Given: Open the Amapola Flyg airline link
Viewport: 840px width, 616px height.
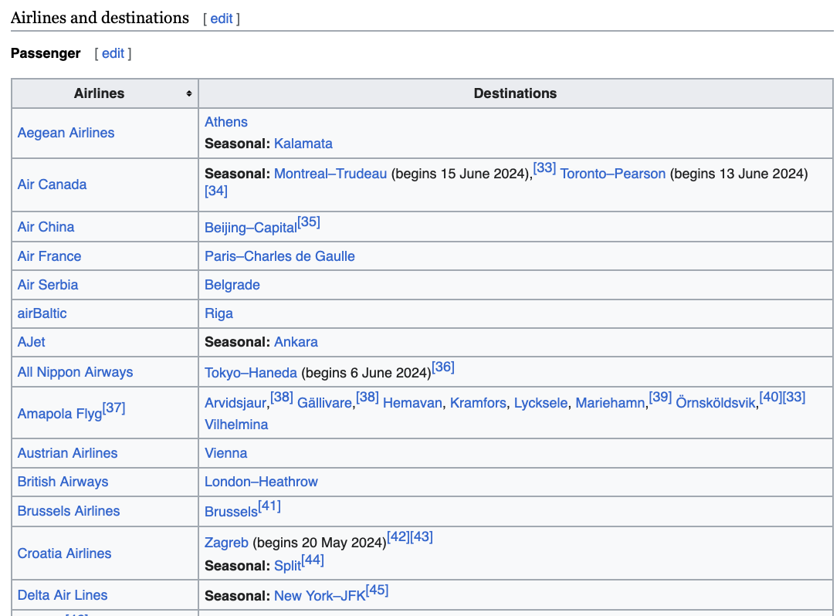Looking at the screenshot, I should (x=59, y=414).
